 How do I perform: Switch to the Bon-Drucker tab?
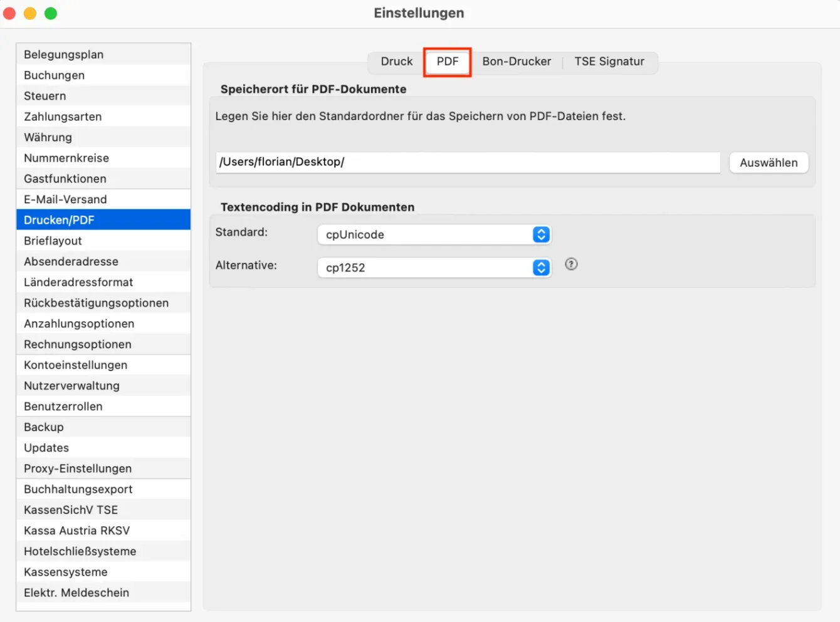pos(517,61)
